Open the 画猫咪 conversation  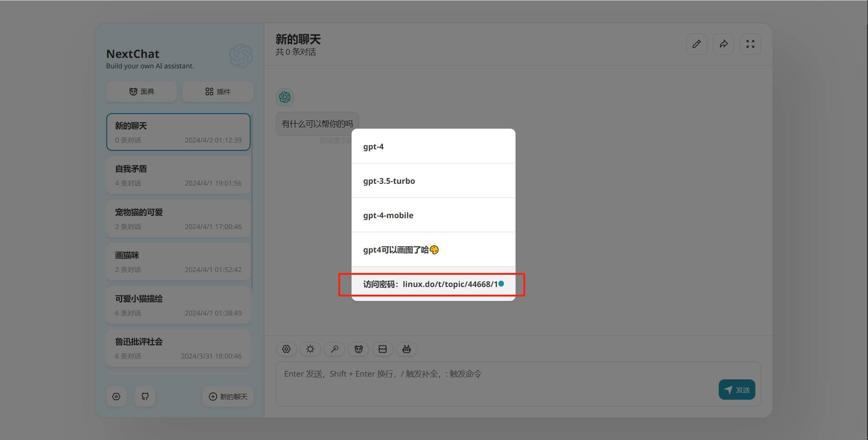pos(178,262)
